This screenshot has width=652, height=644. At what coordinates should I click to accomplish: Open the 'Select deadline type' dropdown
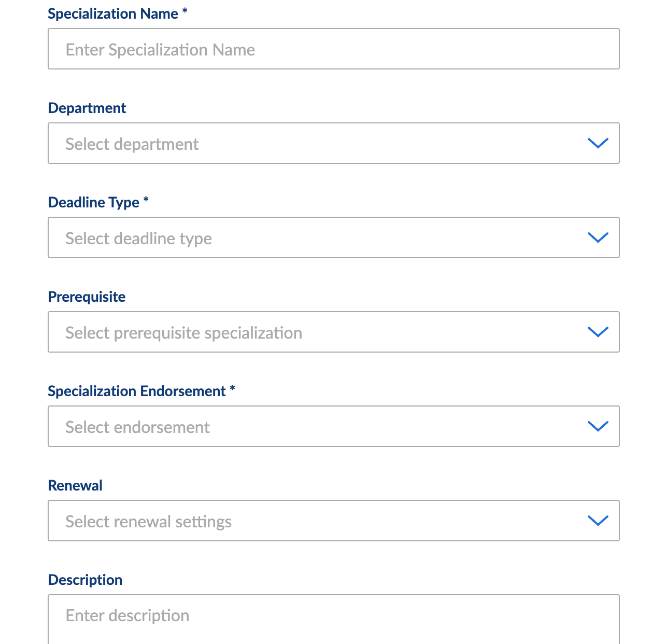334,237
